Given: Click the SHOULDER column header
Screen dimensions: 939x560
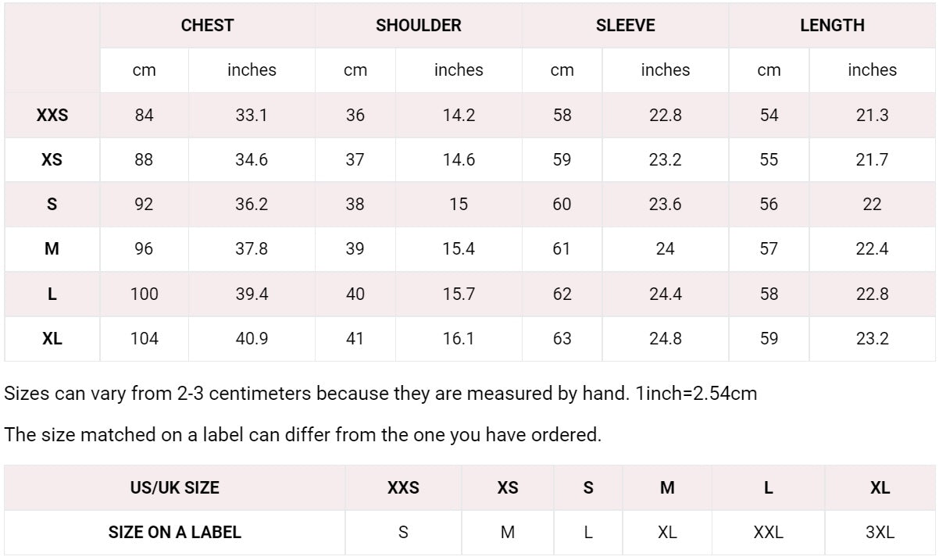Looking at the screenshot, I should [419, 25].
